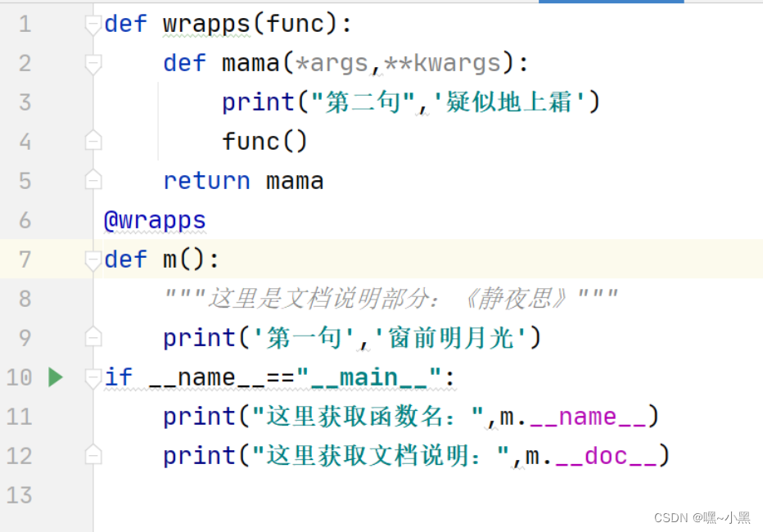Click the func() call on line 4

click(x=264, y=141)
